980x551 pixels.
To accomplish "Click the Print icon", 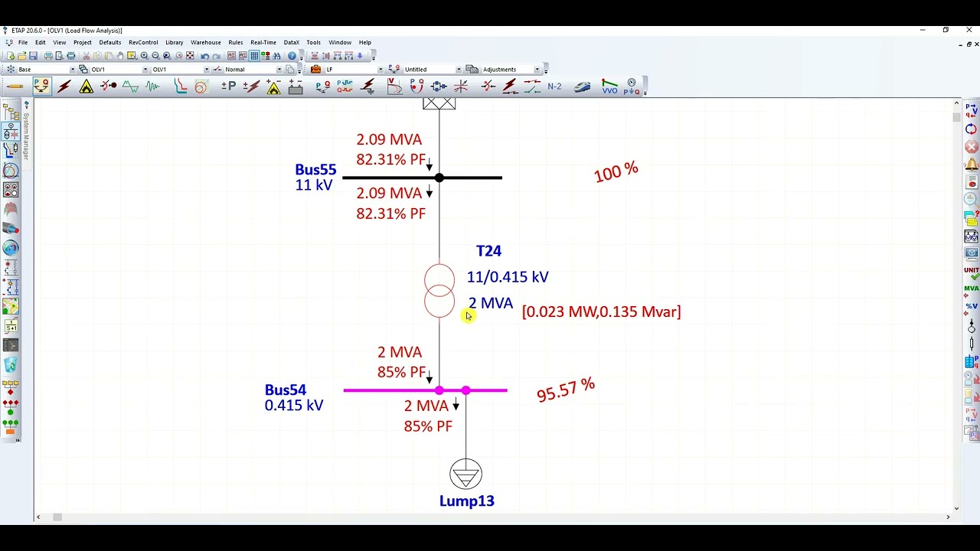I will tap(48, 56).
